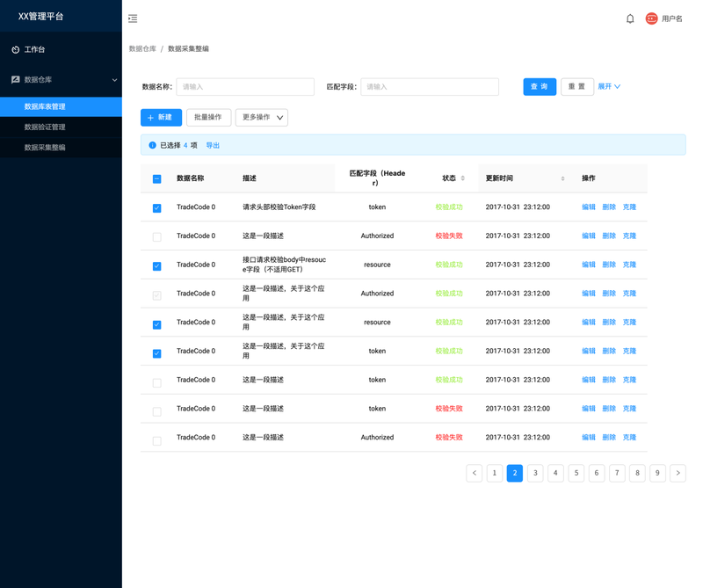
Task: Click the sidebar collapse menu icon
Action: coord(133,18)
